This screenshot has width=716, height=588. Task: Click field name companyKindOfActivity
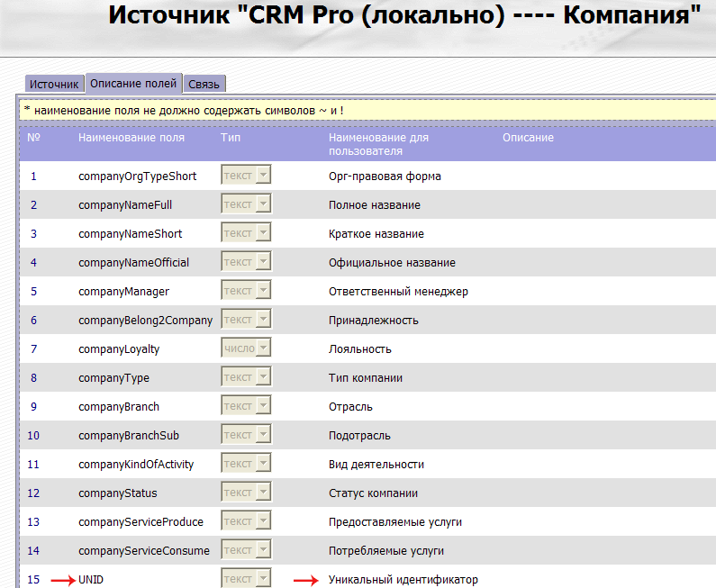[x=136, y=464]
